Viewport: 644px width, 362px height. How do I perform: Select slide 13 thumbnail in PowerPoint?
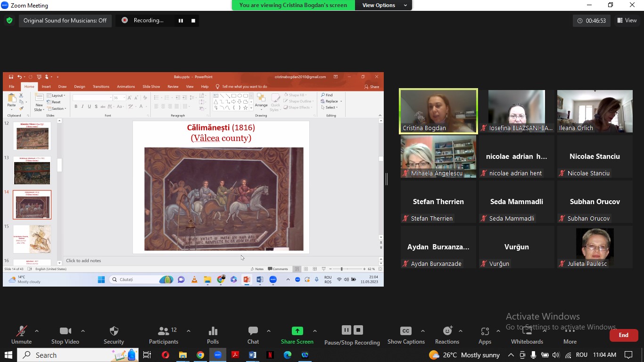32,170
